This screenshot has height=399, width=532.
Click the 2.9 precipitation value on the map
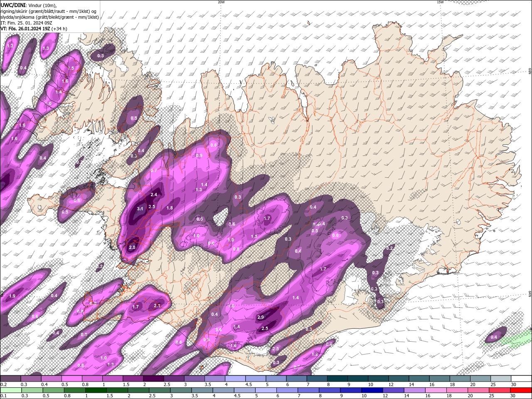click(261, 317)
